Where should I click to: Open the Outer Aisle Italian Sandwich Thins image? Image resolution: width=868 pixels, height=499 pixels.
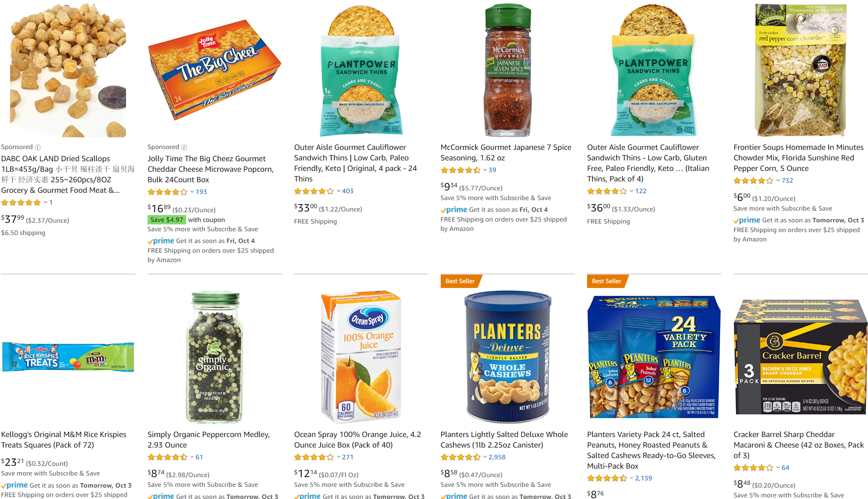coord(654,70)
